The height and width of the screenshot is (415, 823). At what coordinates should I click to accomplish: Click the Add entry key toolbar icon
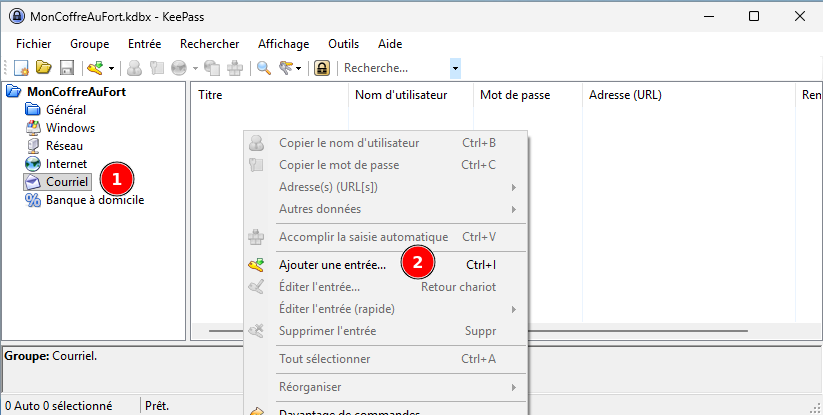point(95,68)
